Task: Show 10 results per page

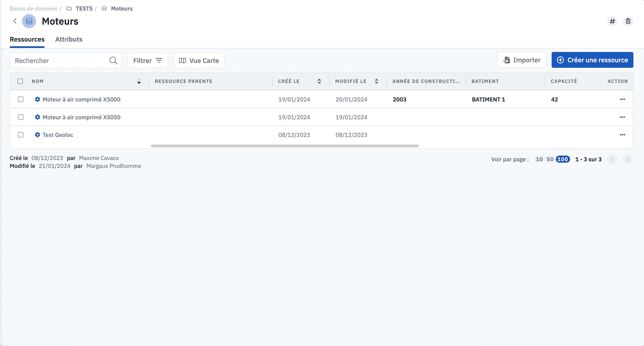Action: (x=539, y=159)
